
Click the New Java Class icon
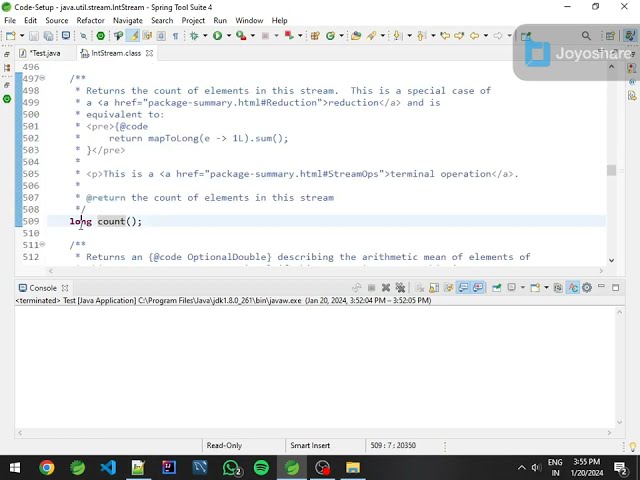coord(330,36)
